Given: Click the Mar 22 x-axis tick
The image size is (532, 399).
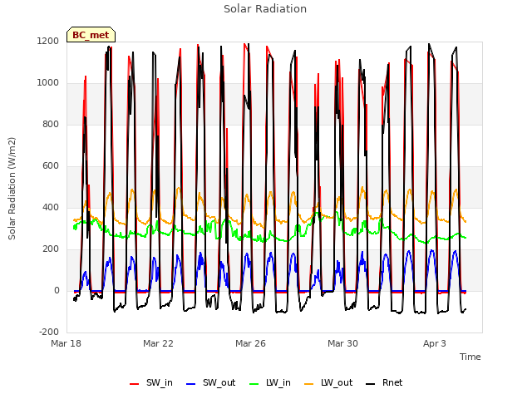Looking at the screenshot, I should point(158,343).
